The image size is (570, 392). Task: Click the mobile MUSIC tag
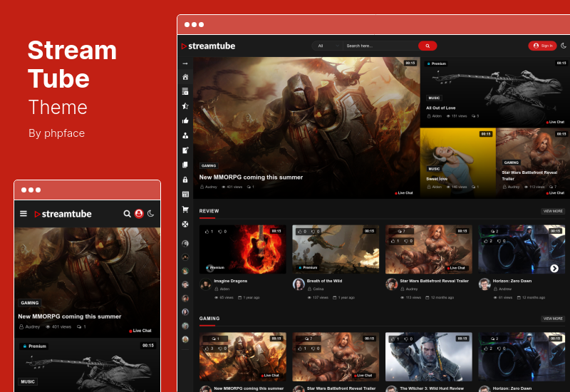click(28, 381)
